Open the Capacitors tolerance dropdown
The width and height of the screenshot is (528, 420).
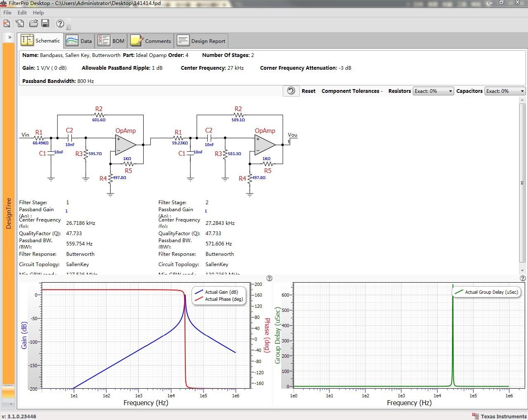504,91
